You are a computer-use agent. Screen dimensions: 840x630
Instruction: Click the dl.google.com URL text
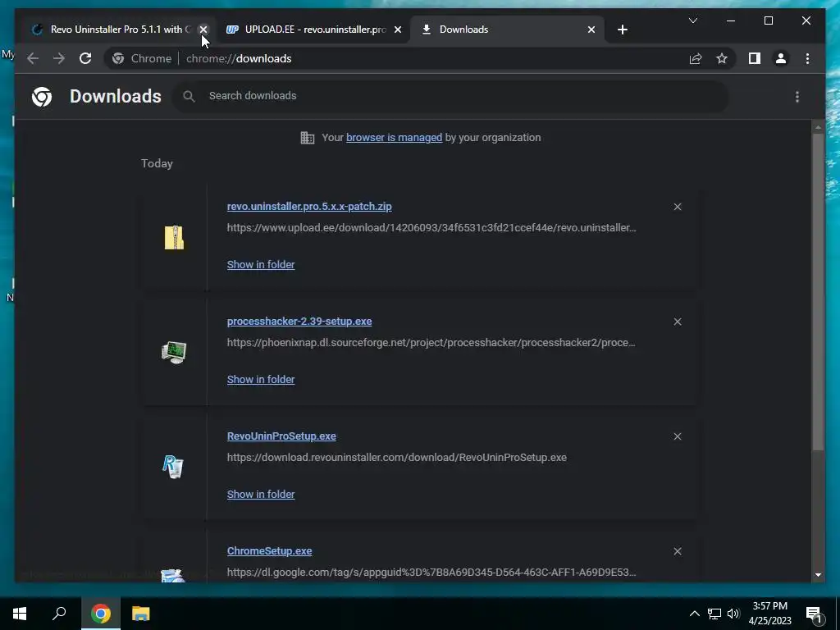coord(431,572)
